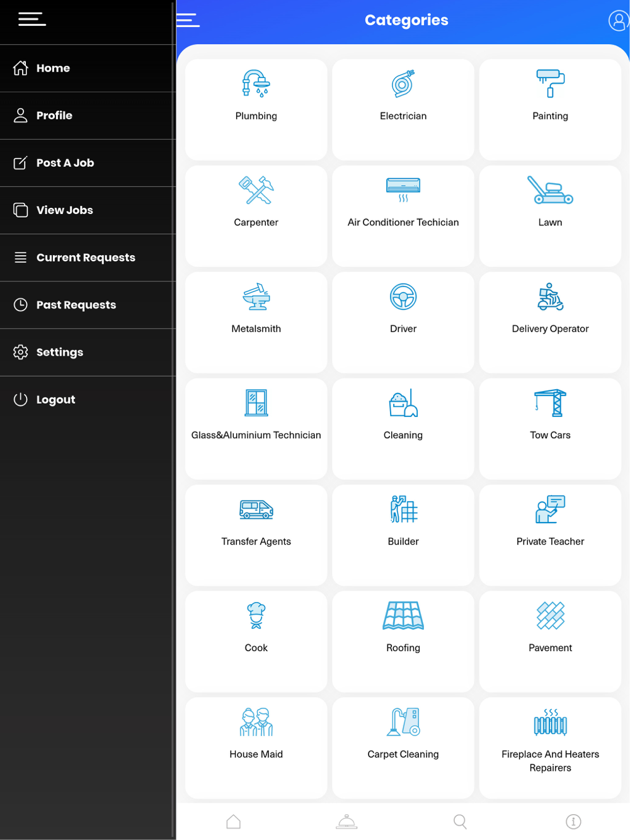This screenshot has width=630, height=840.
Task: Open the Plumbing category icon
Action: 256,83
